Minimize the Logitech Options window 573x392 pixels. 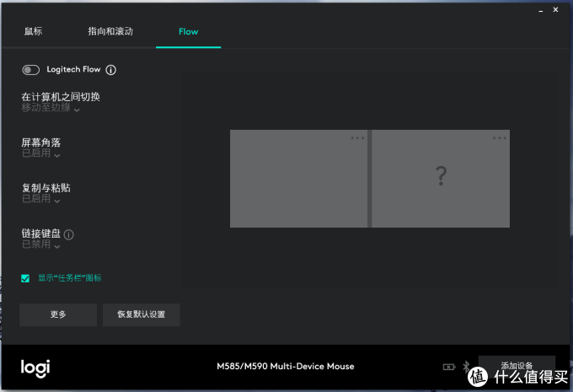click(540, 11)
